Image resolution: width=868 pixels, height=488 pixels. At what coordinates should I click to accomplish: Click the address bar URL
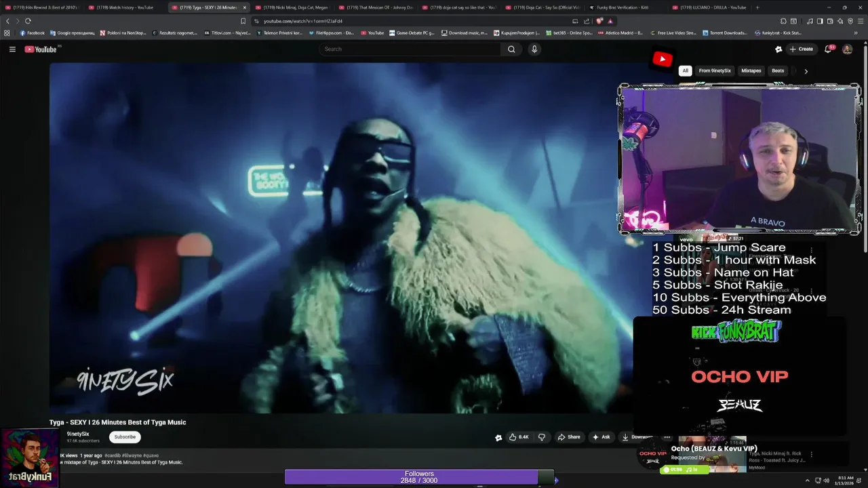click(303, 21)
